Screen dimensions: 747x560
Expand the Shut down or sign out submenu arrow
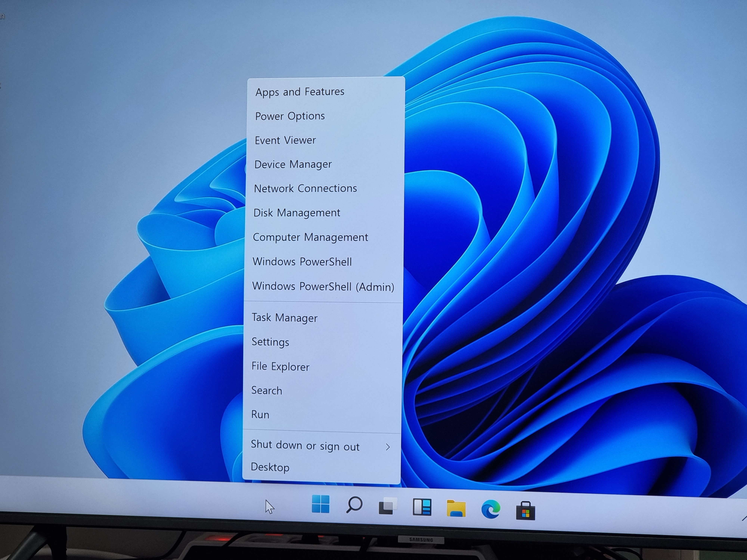[388, 447]
